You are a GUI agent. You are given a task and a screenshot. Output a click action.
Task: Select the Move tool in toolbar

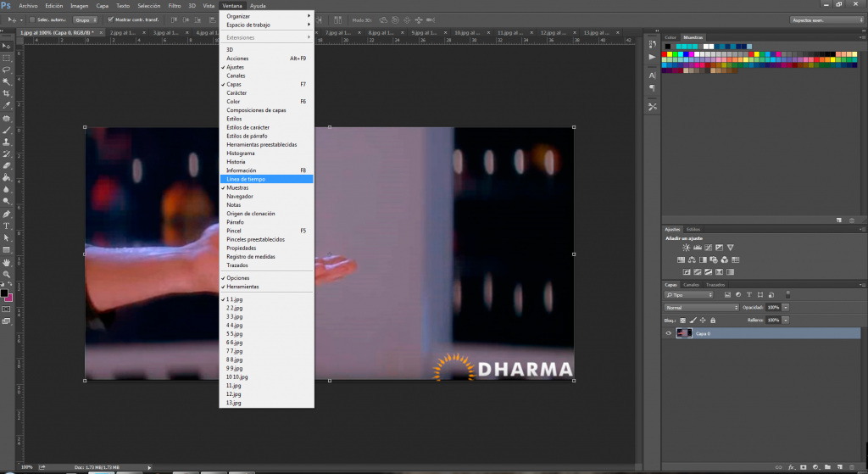pos(7,47)
